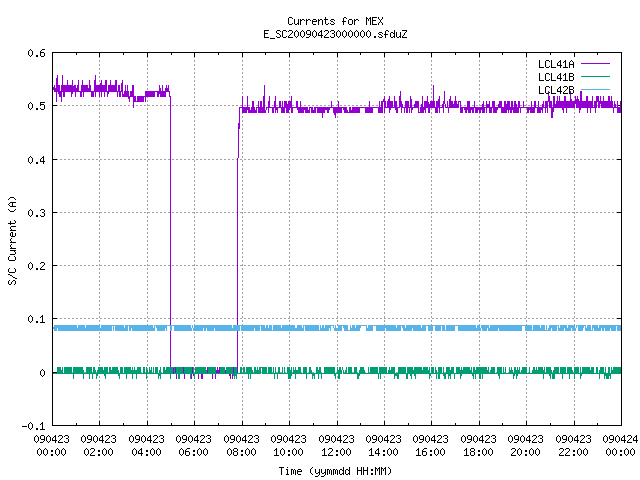Image resolution: width=640 pixels, height=480 pixels.
Task: Click the x-axis tick label 090423 12:00
Action: (336, 445)
